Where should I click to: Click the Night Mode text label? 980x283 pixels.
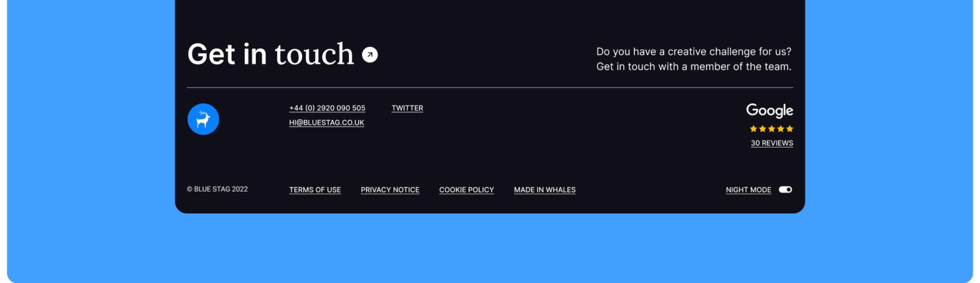tap(748, 190)
